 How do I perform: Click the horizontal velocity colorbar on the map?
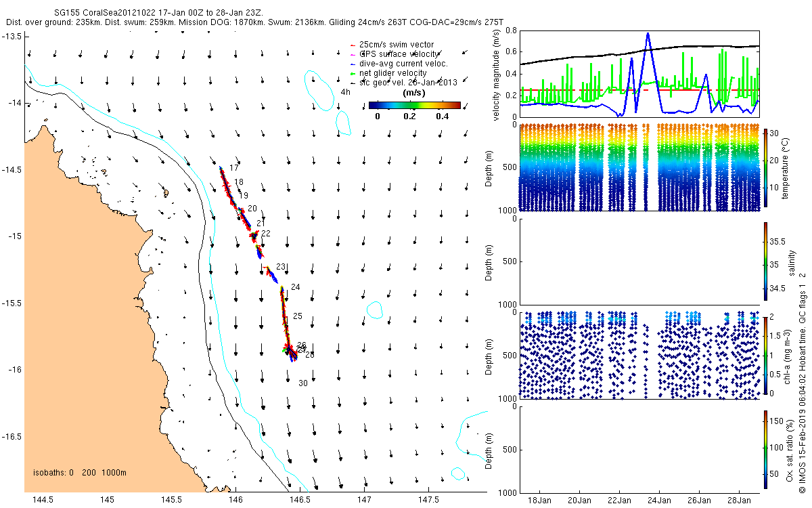pyautogui.click(x=415, y=106)
